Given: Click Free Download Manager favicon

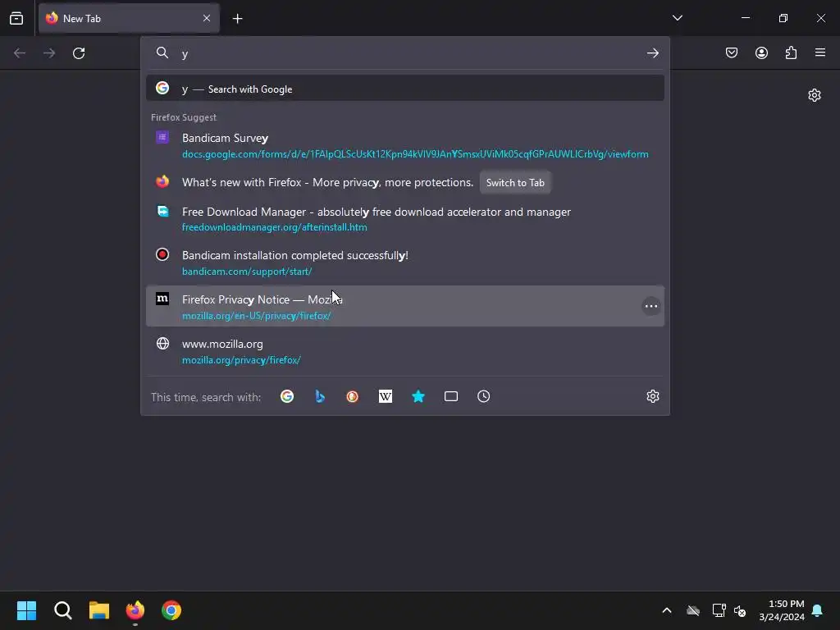Looking at the screenshot, I should pos(162,211).
